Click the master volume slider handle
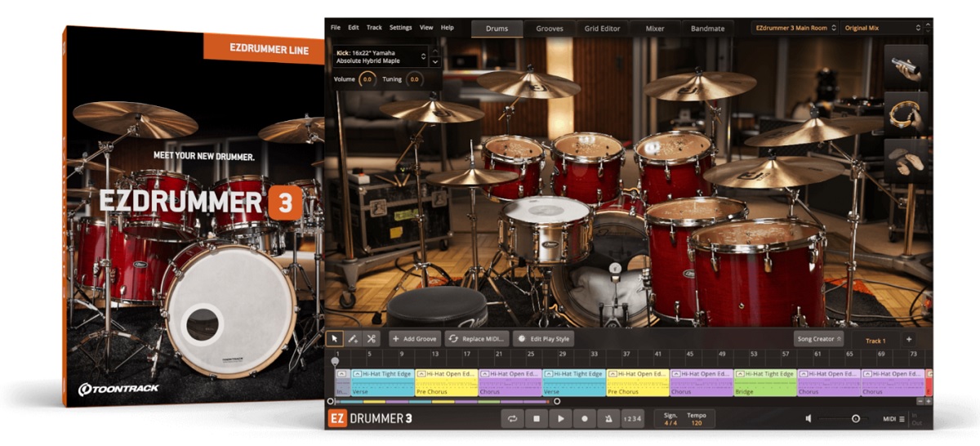The height and width of the screenshot is (446, 980). (856, 418)
